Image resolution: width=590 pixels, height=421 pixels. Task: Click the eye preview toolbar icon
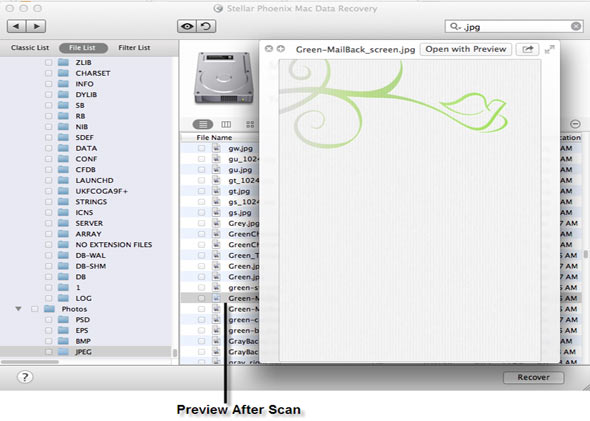(x=187, y=26)
